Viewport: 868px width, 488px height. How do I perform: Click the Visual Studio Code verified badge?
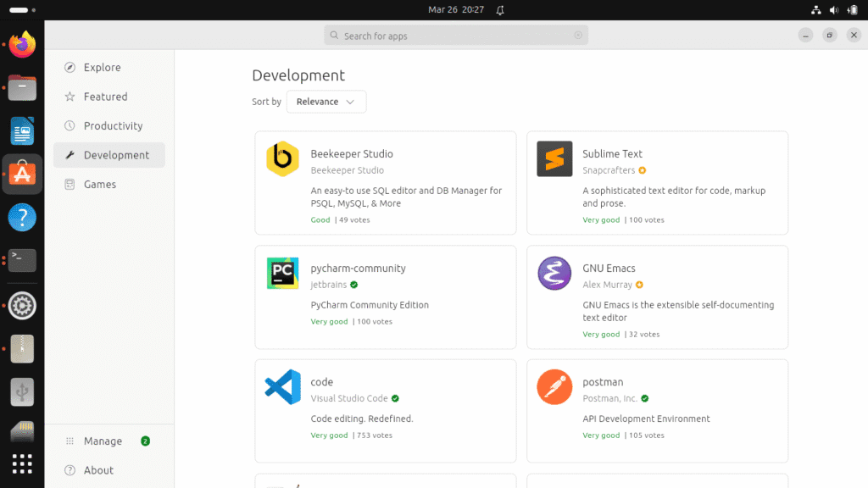tap(395, 398)
